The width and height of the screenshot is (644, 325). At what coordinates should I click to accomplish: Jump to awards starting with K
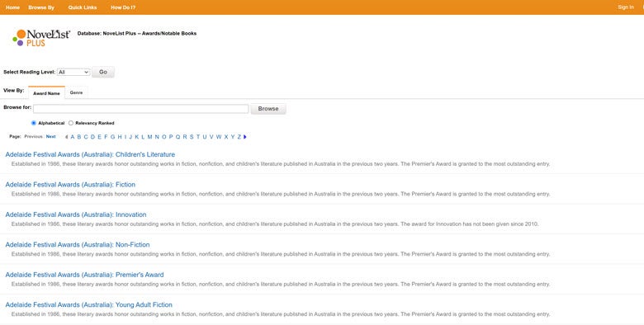pyautogui.click(x=137, y=137)
